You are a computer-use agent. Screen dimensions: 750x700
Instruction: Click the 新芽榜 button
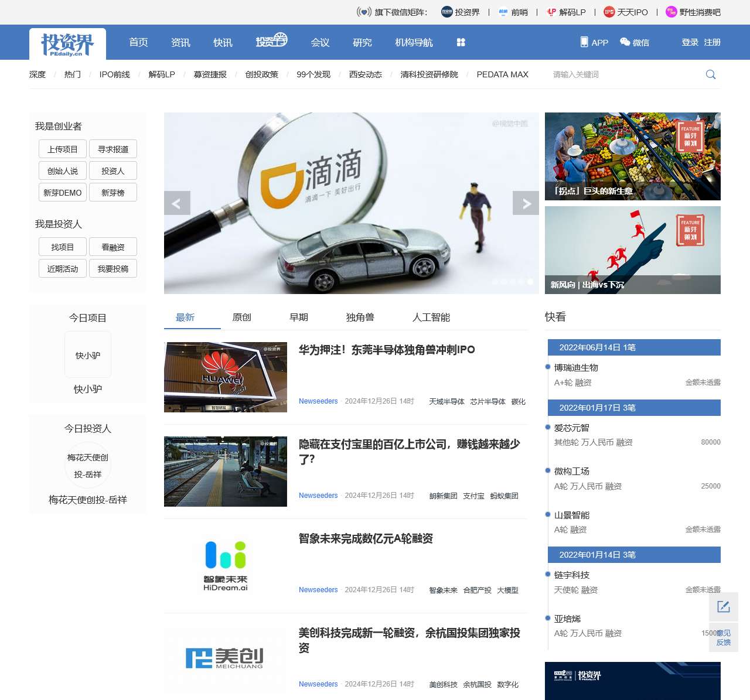point(113,192)
